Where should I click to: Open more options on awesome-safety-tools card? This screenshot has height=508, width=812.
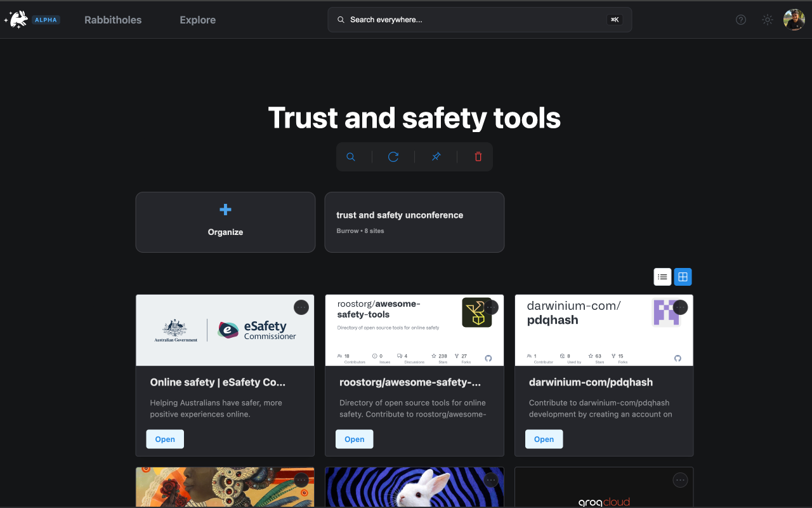[x=491, y=307]
